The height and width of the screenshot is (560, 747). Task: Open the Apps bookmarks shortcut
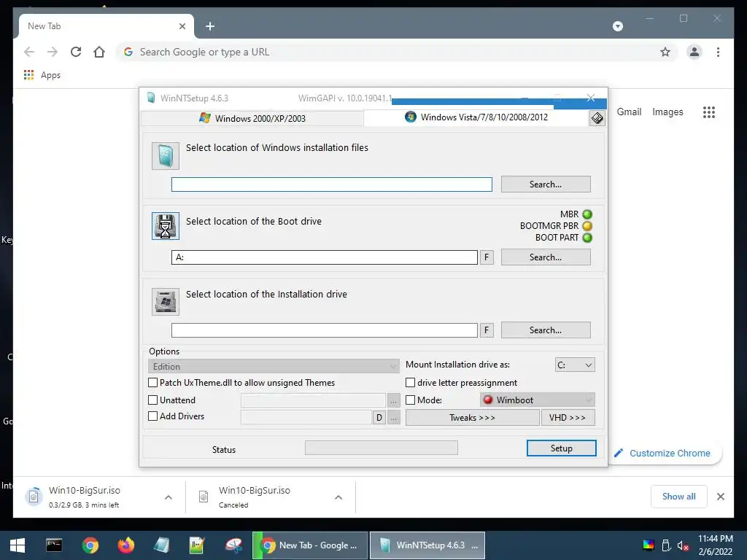coord(42,75)
